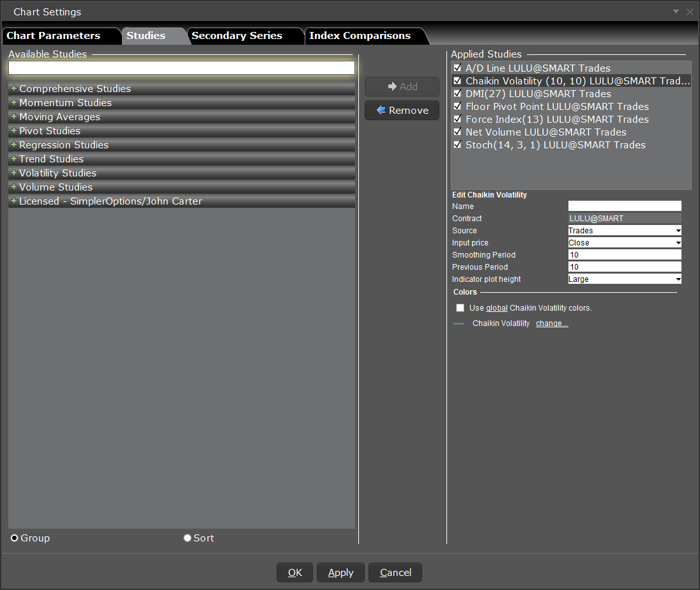Click the dropdown arrow icon in the title bar
The width and height of the screenshot is (700, 590).
tap(676, 12)
